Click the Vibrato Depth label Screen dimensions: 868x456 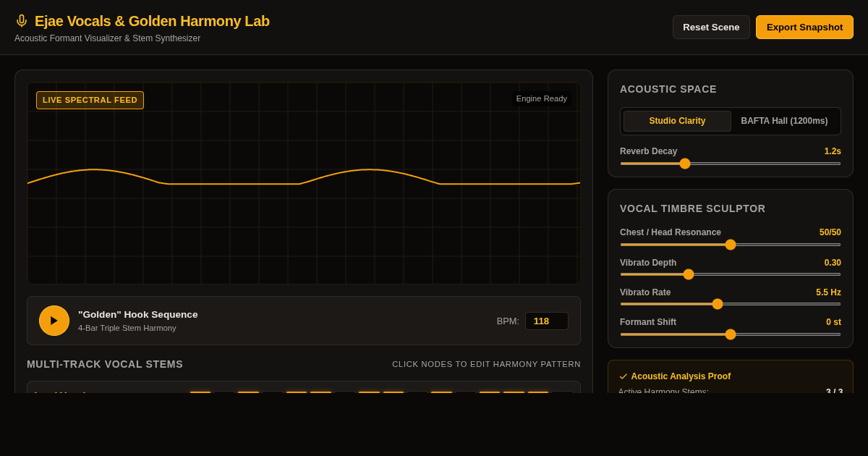(x=648, y=263)
